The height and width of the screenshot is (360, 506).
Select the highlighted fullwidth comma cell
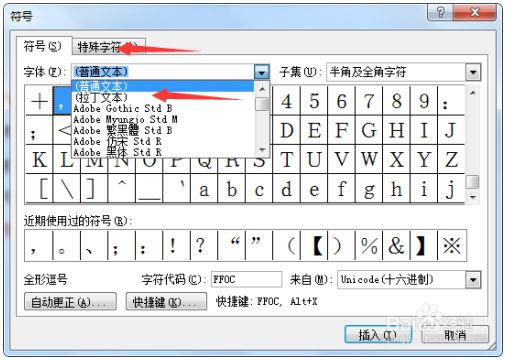[62, 101]
